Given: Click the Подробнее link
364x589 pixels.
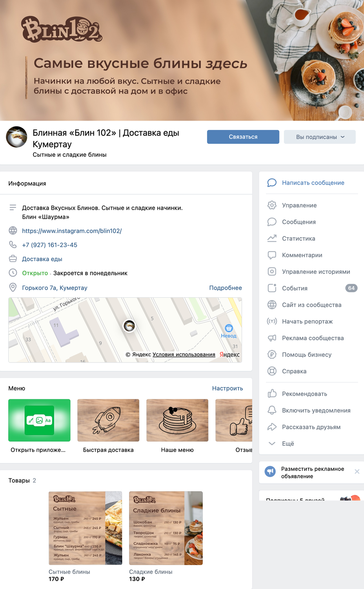Looking at the screenshot, I should click(x=226, y=288).
